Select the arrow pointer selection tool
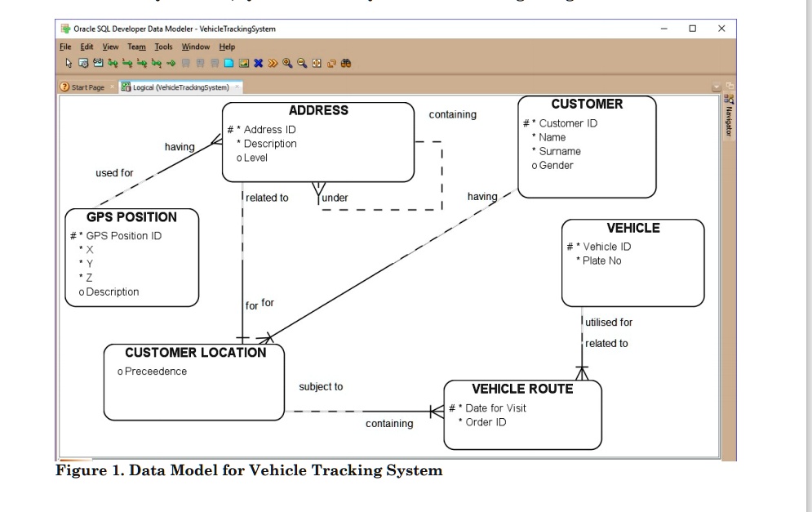 click(x=69, y=63)
